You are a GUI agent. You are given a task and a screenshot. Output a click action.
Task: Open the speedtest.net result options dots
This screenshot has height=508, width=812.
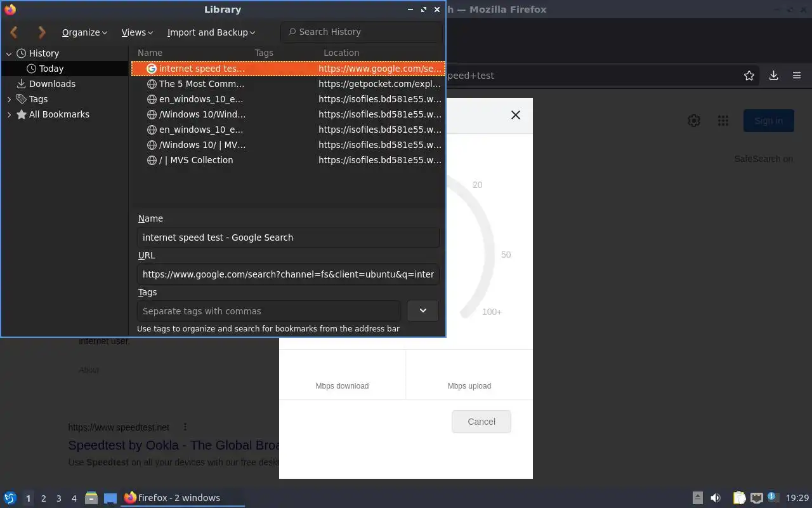(x=185, y=427)
